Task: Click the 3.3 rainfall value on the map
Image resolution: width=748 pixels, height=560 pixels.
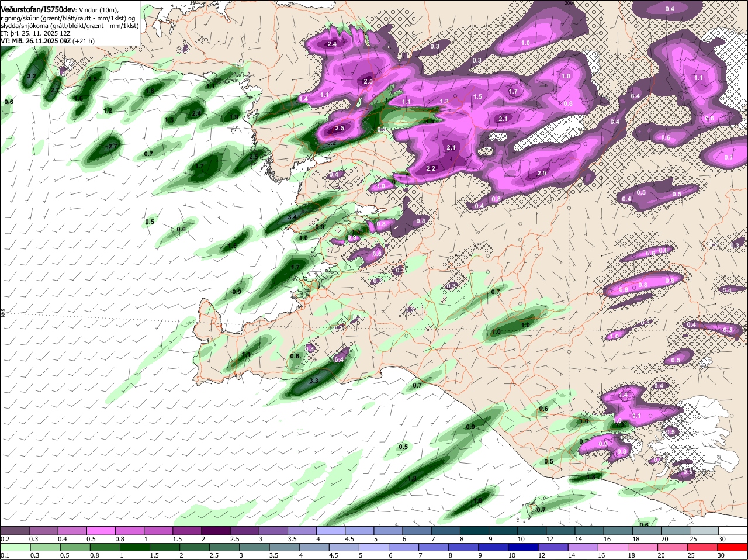Action: pyautogui.click(x=313, y=381)
